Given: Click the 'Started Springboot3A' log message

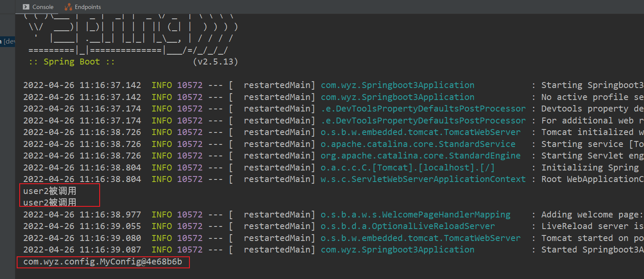Looking at the screenshot, I should 593,250.
